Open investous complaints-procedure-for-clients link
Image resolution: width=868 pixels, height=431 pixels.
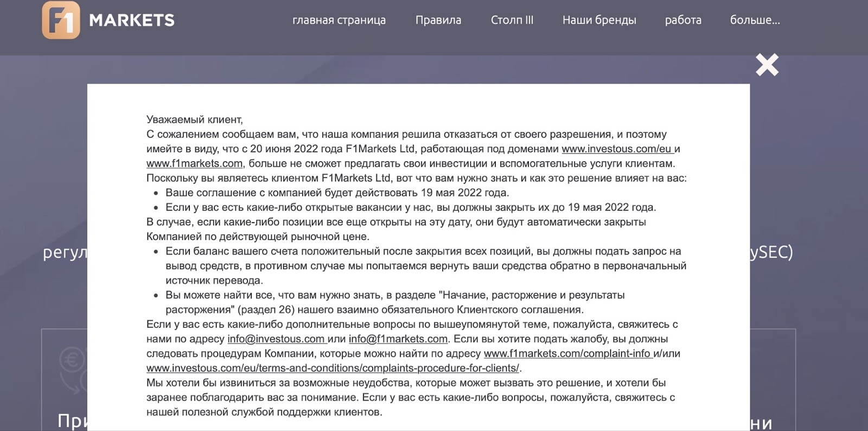pyautogui.click(x=333, y=368)
